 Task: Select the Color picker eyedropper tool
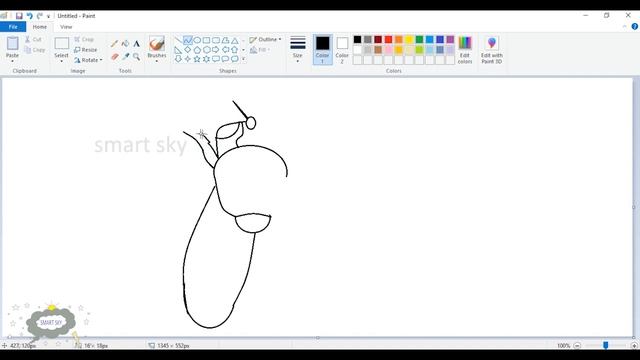(125, 56)
